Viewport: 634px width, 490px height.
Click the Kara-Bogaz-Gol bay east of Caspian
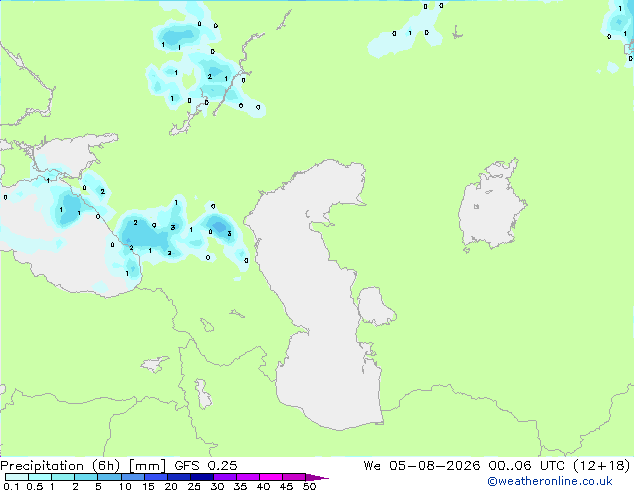[x=374, y=306]
